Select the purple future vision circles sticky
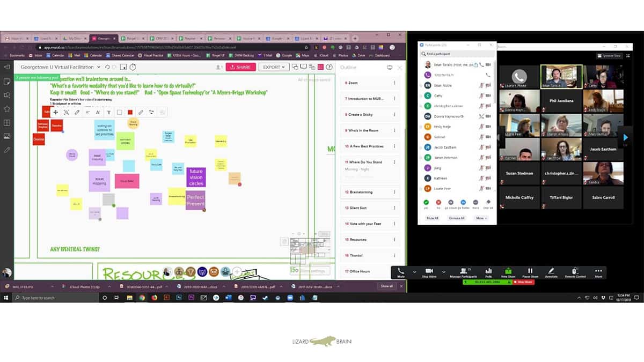The width and height of the screenshot is (644, 362). (x=196, y=177)
